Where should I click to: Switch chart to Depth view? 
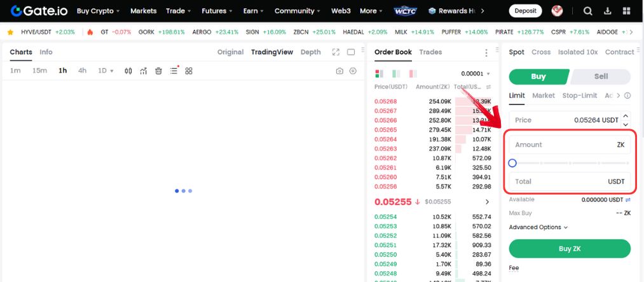[x=310, y=52]
